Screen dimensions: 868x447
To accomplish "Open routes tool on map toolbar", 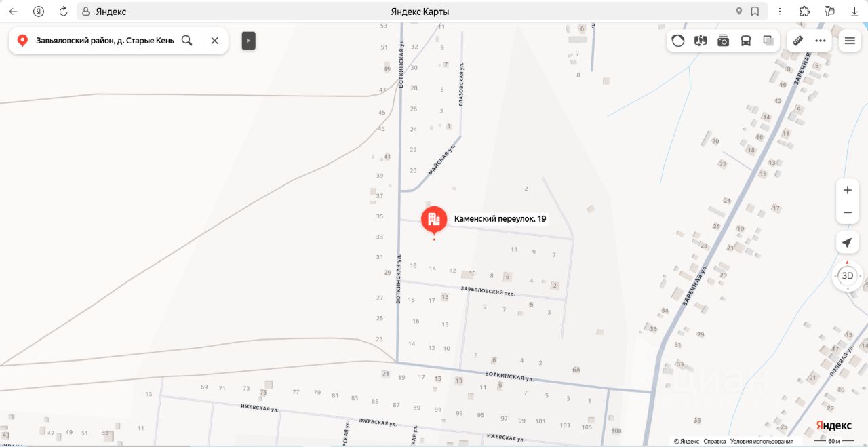I will [x=701, y=41].
